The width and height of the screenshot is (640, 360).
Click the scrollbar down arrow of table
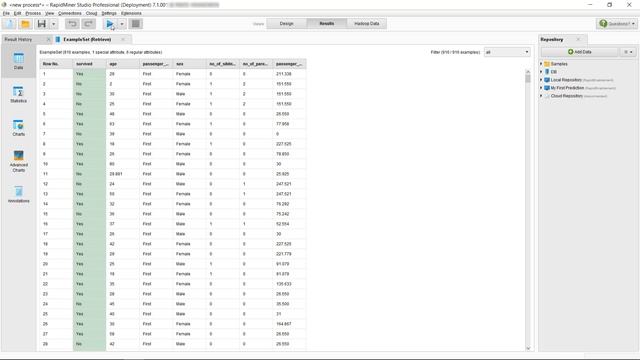528,348
